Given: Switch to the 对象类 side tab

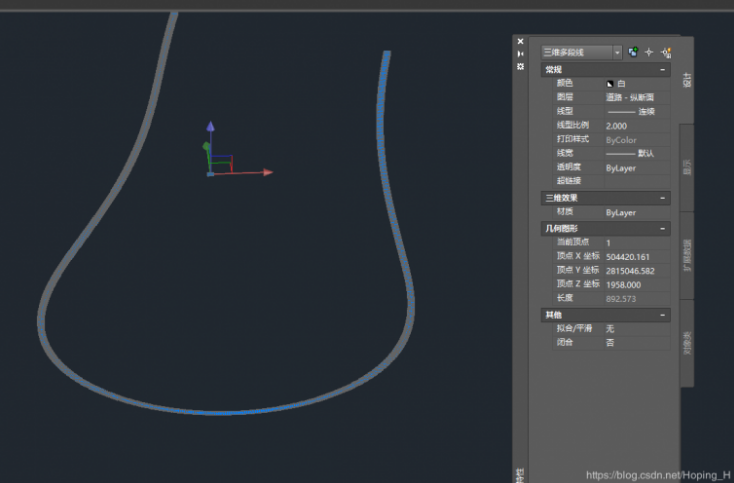Looking at the screenshot, I should click(687, 343).
